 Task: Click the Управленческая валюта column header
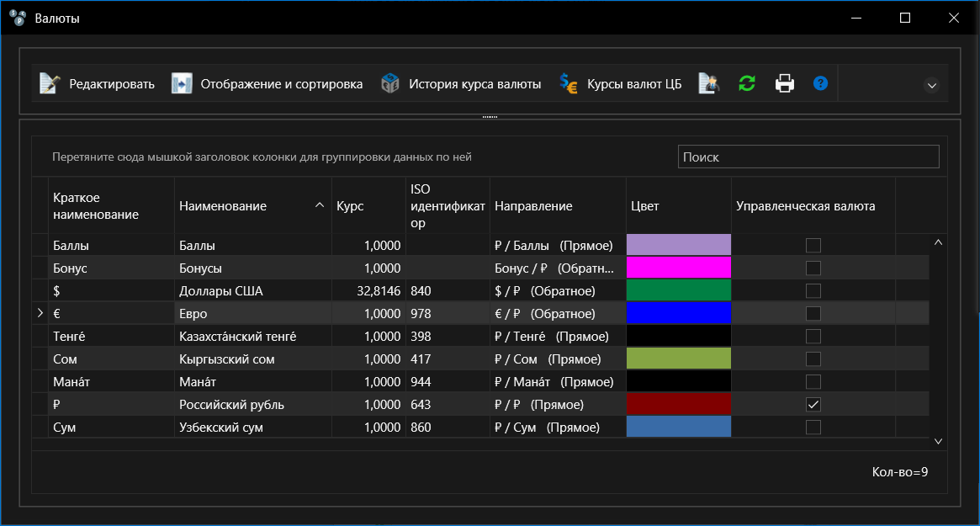coord(813,206)
